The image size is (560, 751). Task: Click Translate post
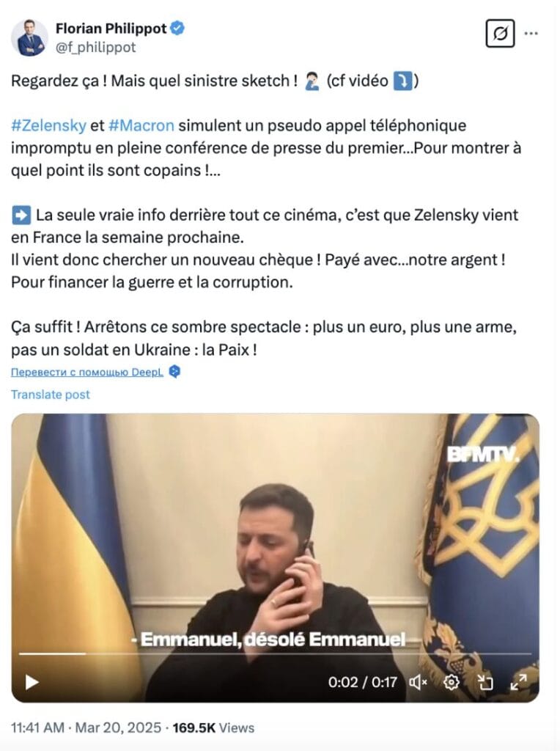[51, 395]
